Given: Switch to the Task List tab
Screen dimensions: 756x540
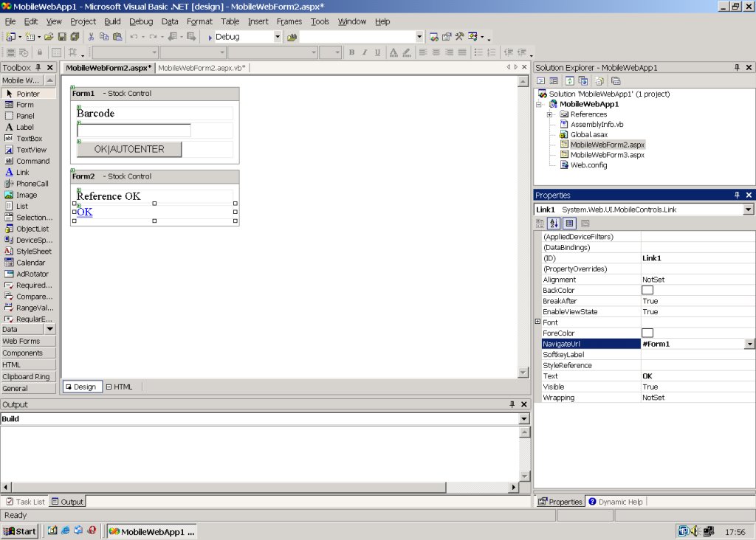Looking at the screenshot, I should (x=26, y=502).
